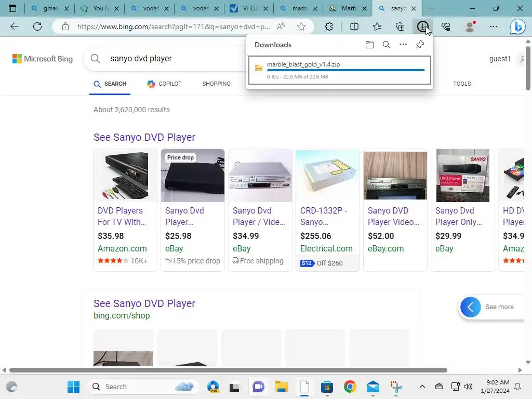Open Browser essentials heart icon
Image resolution: width=532 pixels, height=399 pixels.
(446, 26)
